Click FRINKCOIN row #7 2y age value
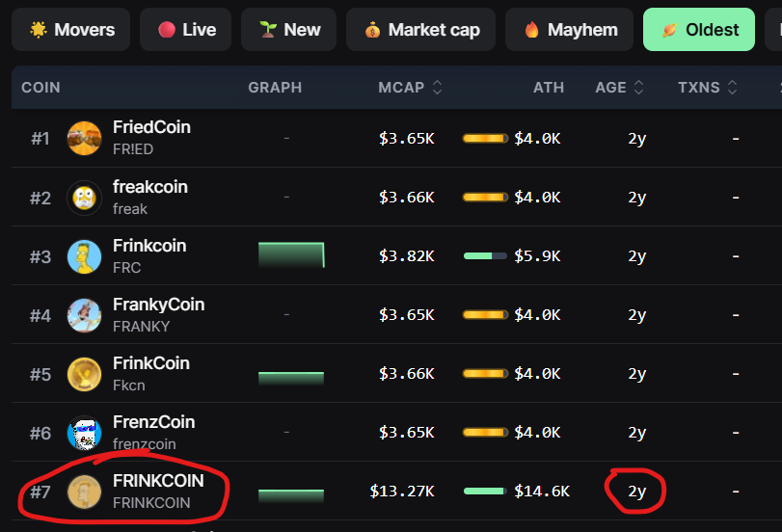 click(636, 492)
